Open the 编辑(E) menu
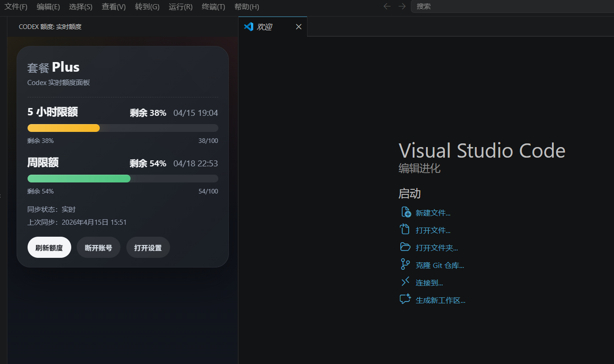Viewport: 614px width, 364px height. [x=48, y=7]
